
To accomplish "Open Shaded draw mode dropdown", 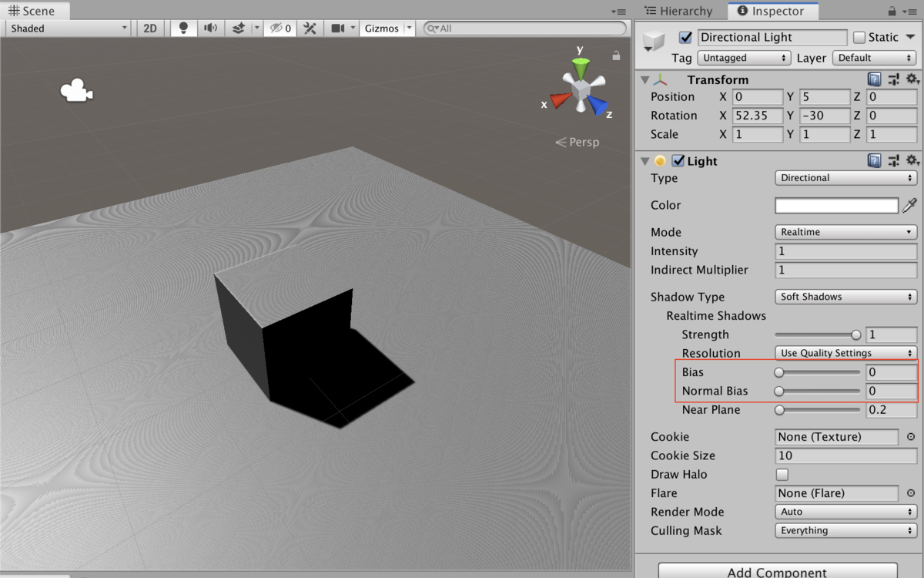I will click(69, 29).
